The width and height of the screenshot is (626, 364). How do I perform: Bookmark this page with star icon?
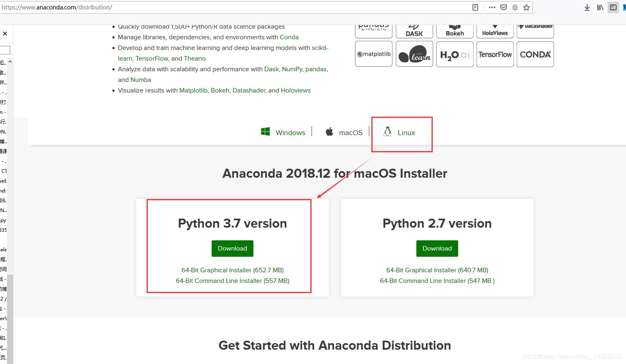click(x=527, y=7)
